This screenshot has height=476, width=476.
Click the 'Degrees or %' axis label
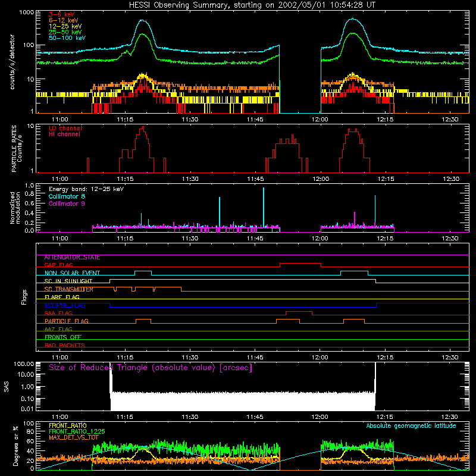coord(15,446)
